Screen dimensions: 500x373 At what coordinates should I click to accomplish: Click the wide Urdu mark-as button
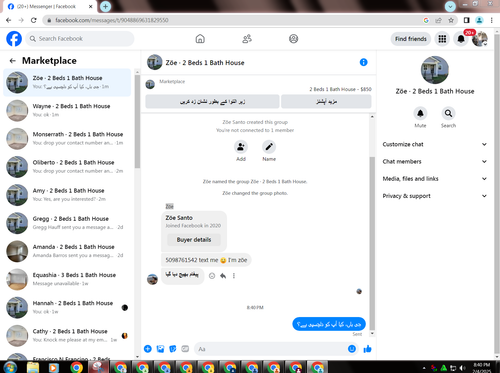pos(212,102)
